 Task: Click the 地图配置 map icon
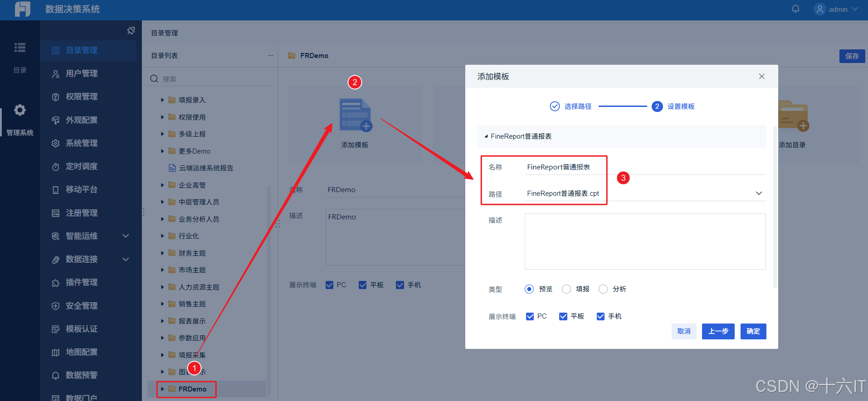tap(55, 352)
